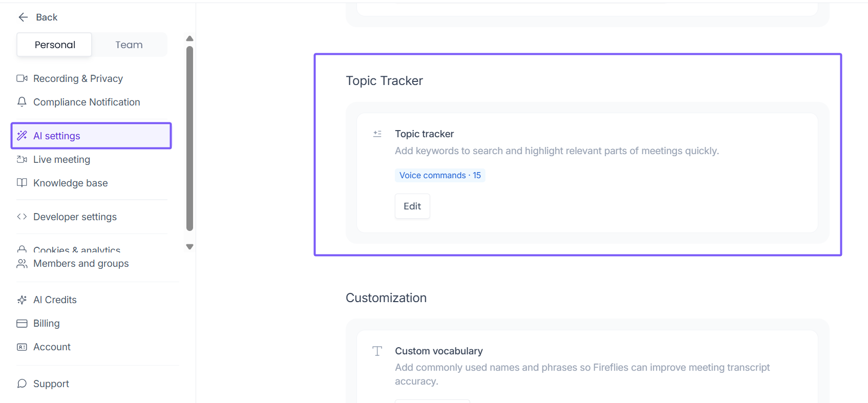Image resolution: width=868 pixels, height=403 pixels.
Task: Switch to the Team tab
Action: point(129,45)
